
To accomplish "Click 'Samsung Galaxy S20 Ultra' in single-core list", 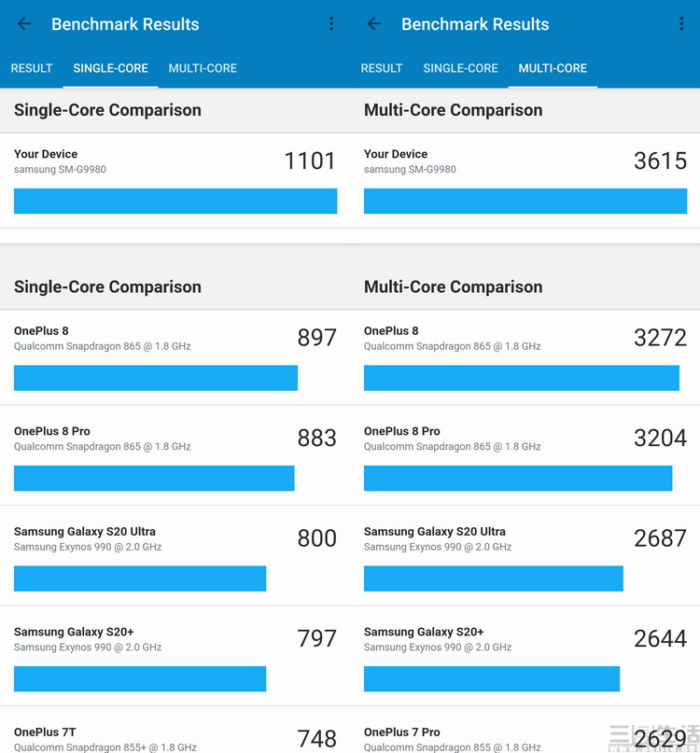I will pyautogui.click(x=85, y=532).
